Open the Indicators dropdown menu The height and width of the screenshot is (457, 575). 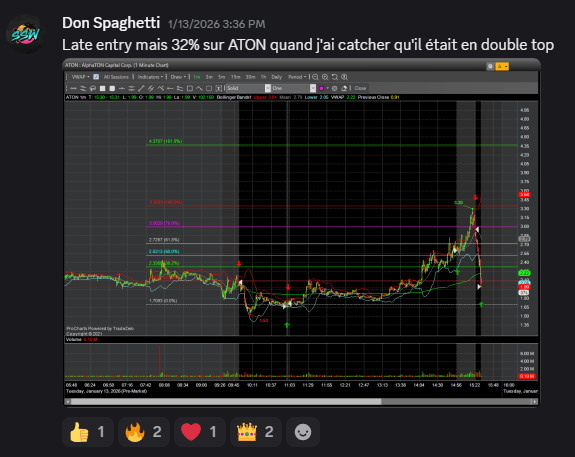(150, 77)
